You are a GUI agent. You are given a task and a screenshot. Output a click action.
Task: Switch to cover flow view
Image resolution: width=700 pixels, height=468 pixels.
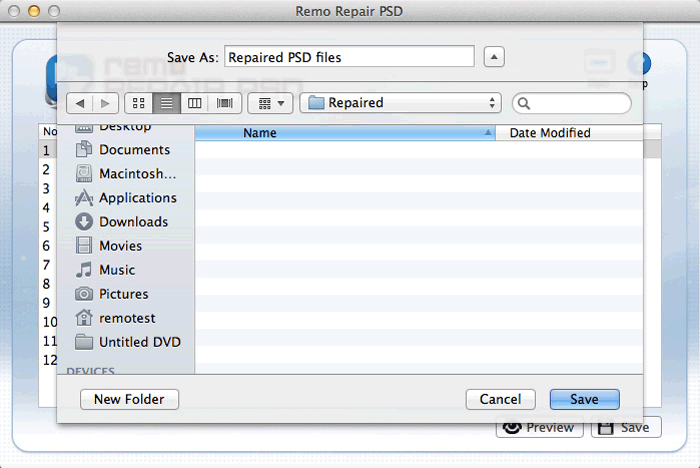coord(225,104)
